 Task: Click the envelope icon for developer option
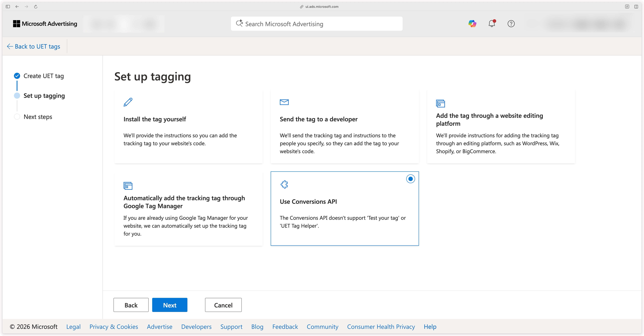(x=284, y=102)
